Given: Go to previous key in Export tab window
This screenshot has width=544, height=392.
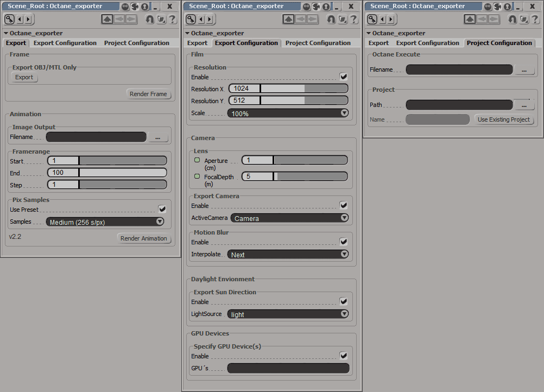Looking at the screenshot, I should coord(20,20).
